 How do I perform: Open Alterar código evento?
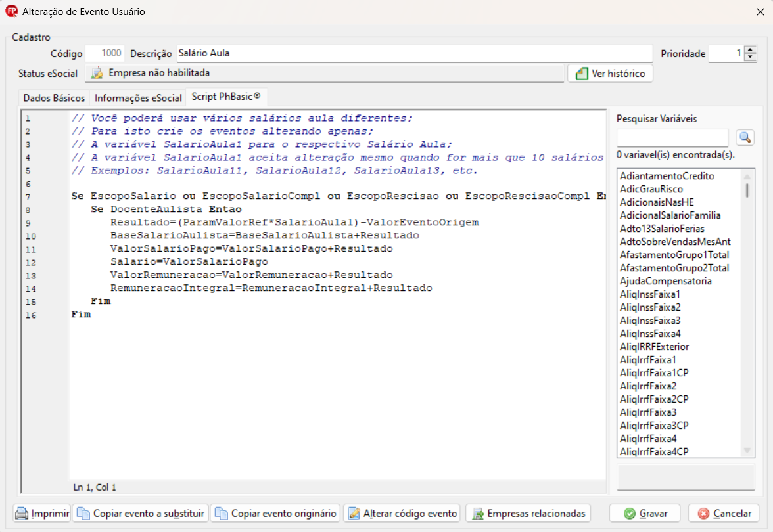[402, 514]
